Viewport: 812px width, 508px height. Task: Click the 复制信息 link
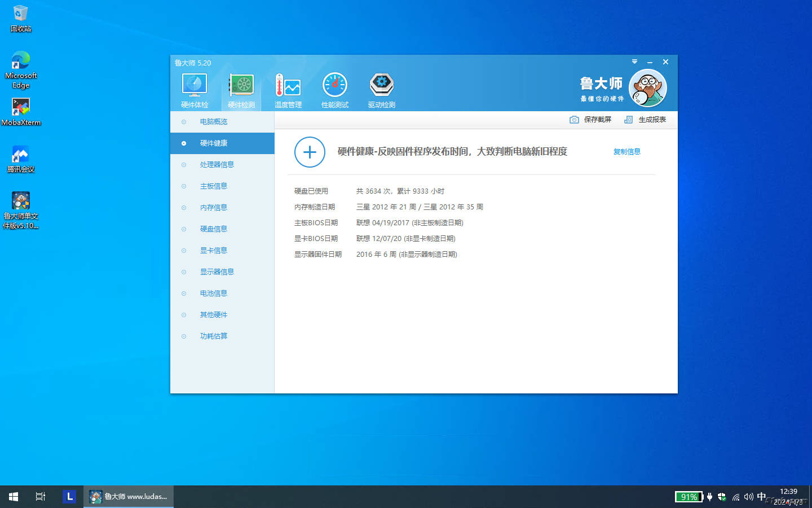626,152
